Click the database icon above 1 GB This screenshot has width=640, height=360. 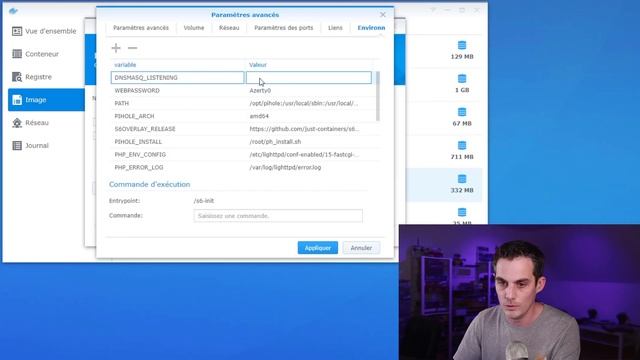(462, 79)
